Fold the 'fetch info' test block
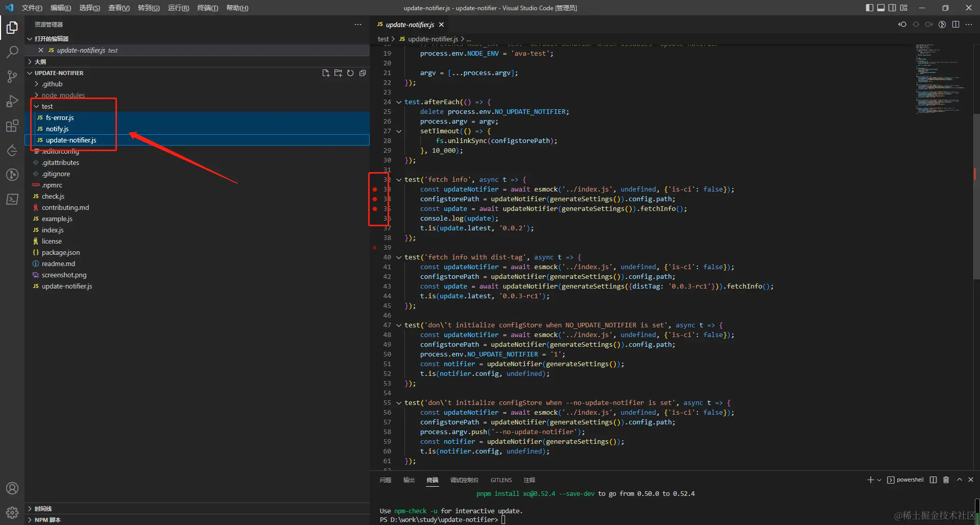 [399, 180]
